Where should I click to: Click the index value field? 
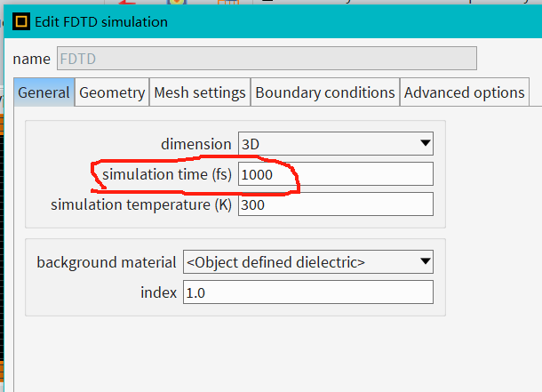coord(308,292)
